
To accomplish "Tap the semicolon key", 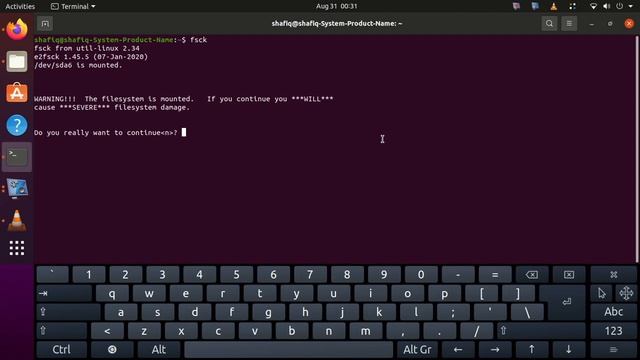I will click(453, 312).
